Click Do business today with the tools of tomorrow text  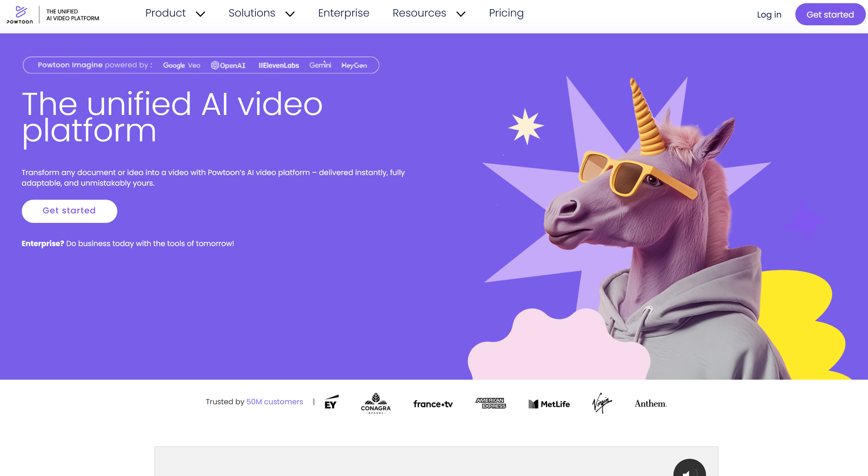[150, 244]
